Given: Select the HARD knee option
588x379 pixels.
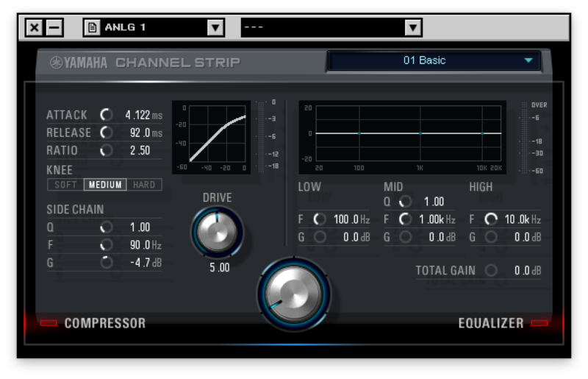Looking at the screenshot, I should [144, 185].
